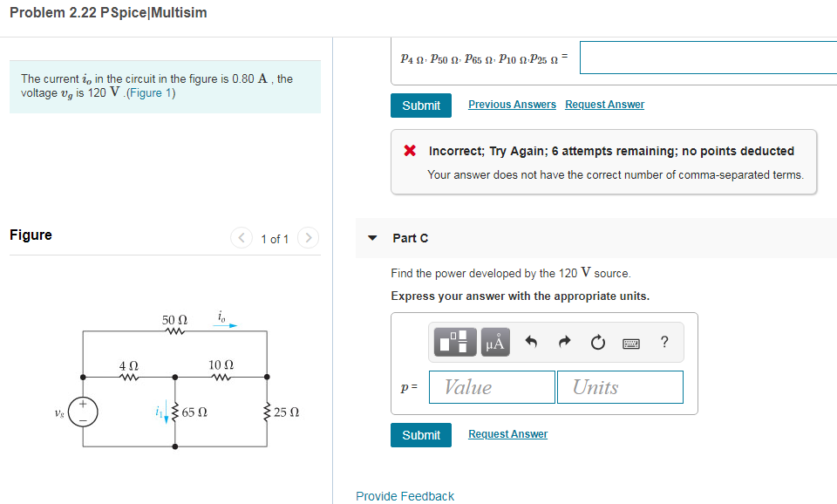
Task: Click the help question mark icon
Action: pyautogui.click(x=663, y=342)
